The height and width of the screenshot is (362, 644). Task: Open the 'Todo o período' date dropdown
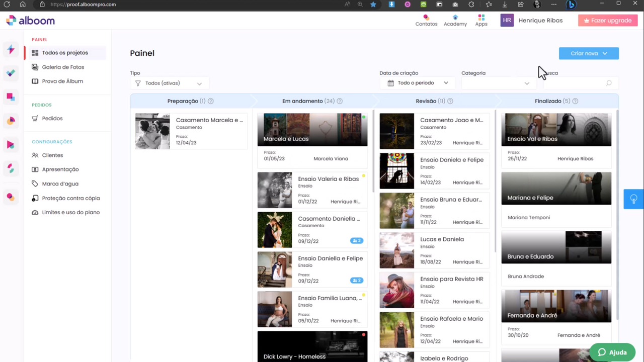pos(418,83)
